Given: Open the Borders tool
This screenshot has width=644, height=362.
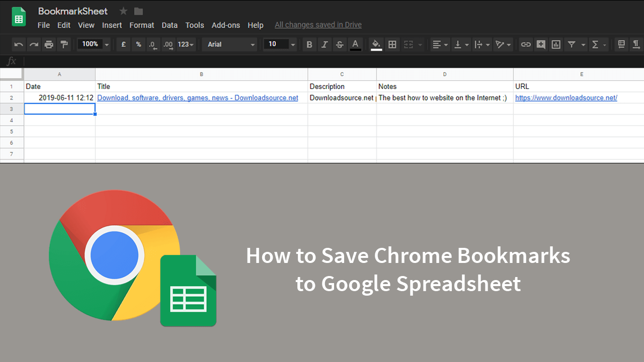Looking at the screenshot, I should point(392,44).
